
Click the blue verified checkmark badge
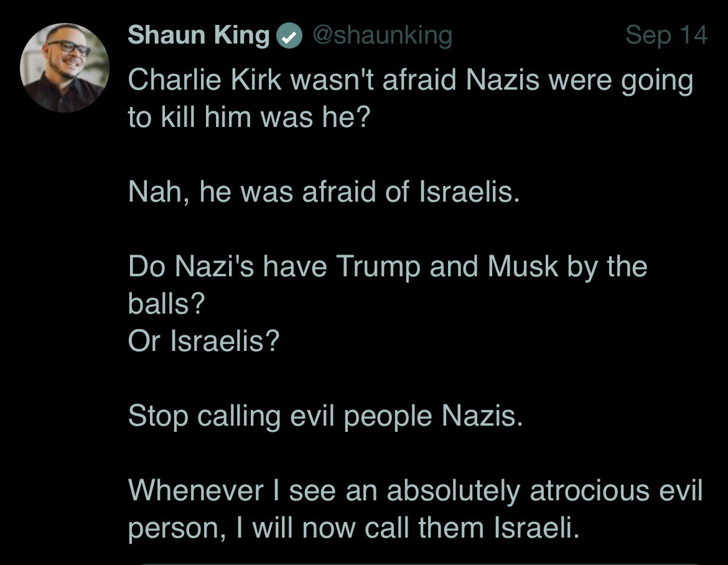[290, 36]
